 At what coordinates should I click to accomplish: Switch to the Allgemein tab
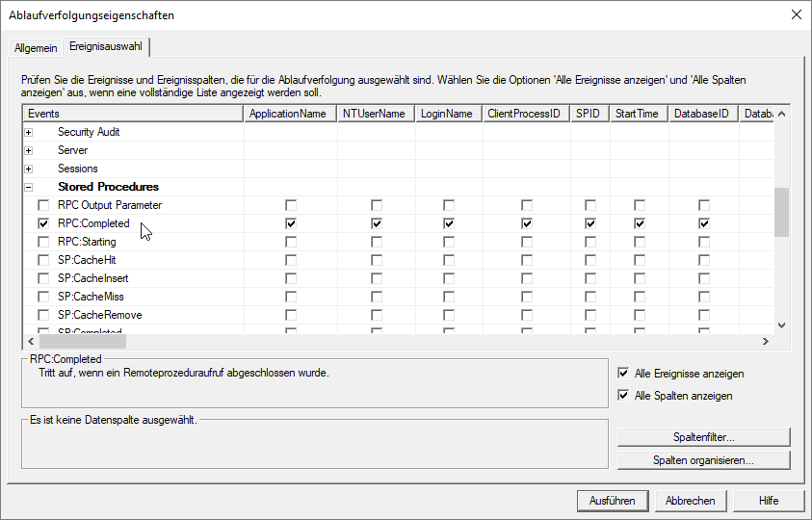click(35, 48)
